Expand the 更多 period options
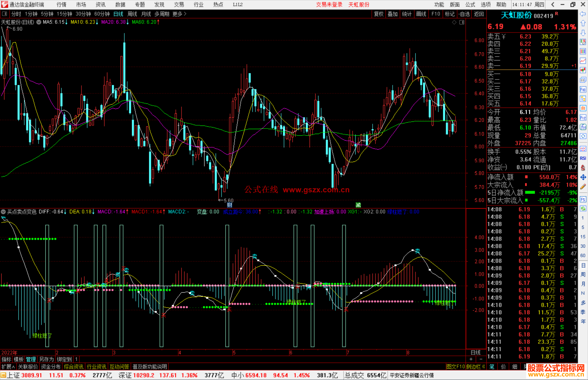Image resolution: width=588 pixels, height=380 pixels. click(x=179, y=14)
